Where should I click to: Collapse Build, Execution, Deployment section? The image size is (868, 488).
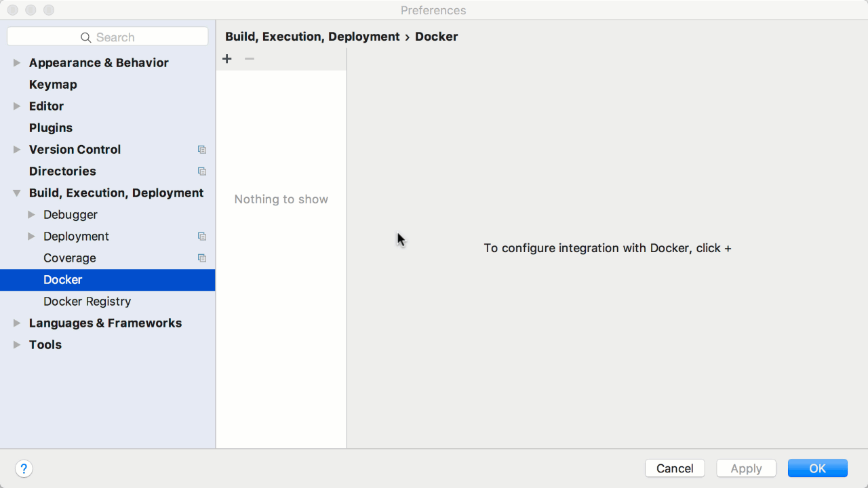[17, 193]
